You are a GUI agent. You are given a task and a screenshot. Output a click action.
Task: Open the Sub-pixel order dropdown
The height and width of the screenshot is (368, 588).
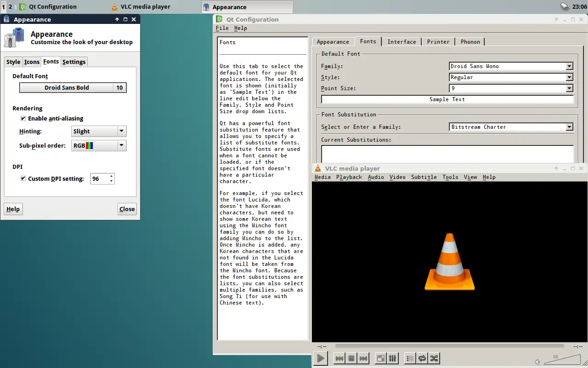[x=99, y=145]
